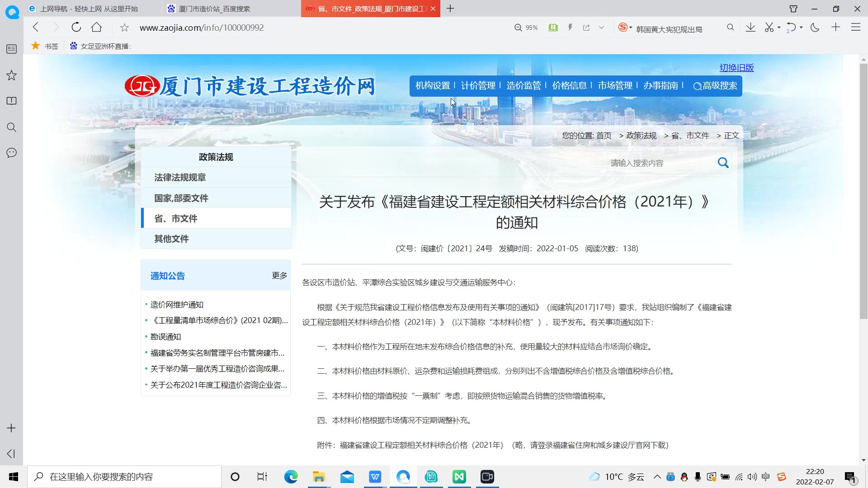Select 其他文件 in left menu
The width and height of the screenshot is (868, 488).
point(216,239)
